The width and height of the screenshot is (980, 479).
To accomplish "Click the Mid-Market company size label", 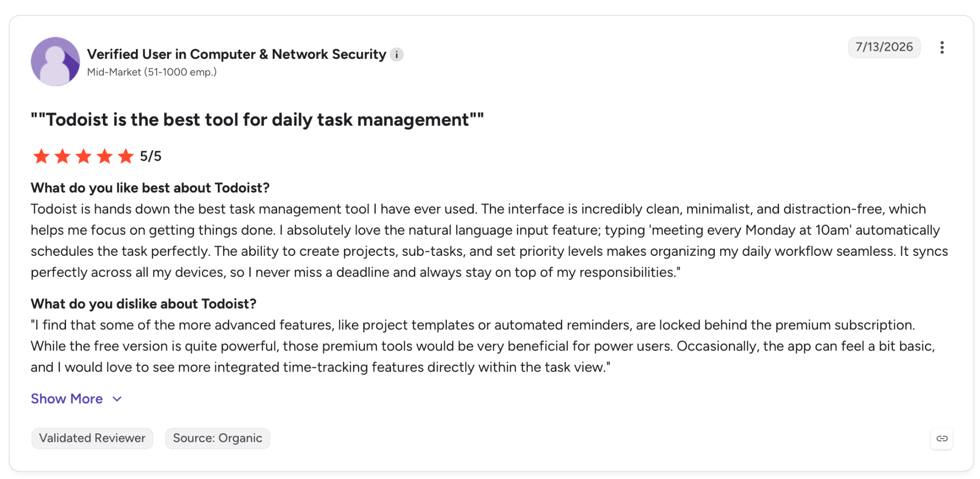I will 152,72.
